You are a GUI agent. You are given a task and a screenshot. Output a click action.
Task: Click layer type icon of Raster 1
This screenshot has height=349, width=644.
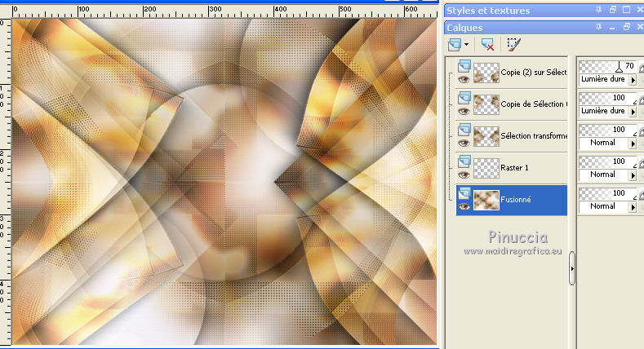[464, 161]
